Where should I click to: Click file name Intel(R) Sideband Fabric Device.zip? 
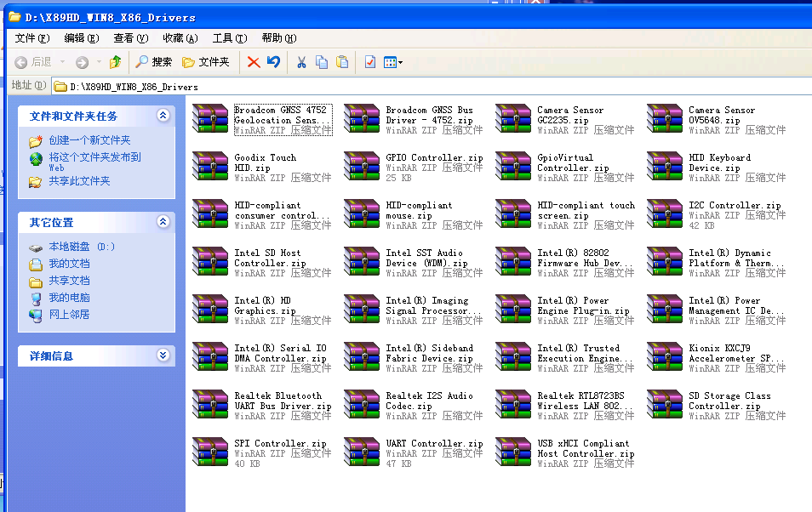coord(429,353)
